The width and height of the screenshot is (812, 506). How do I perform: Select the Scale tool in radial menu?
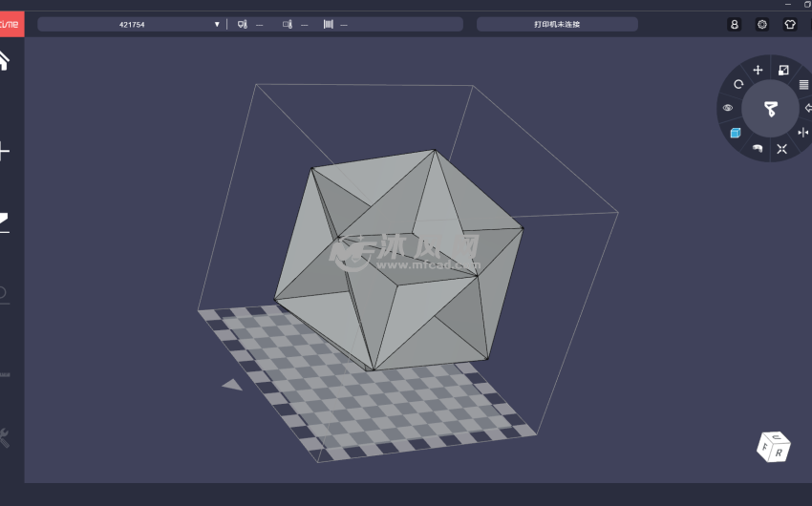pyautogui.click(x=783, y=70)
